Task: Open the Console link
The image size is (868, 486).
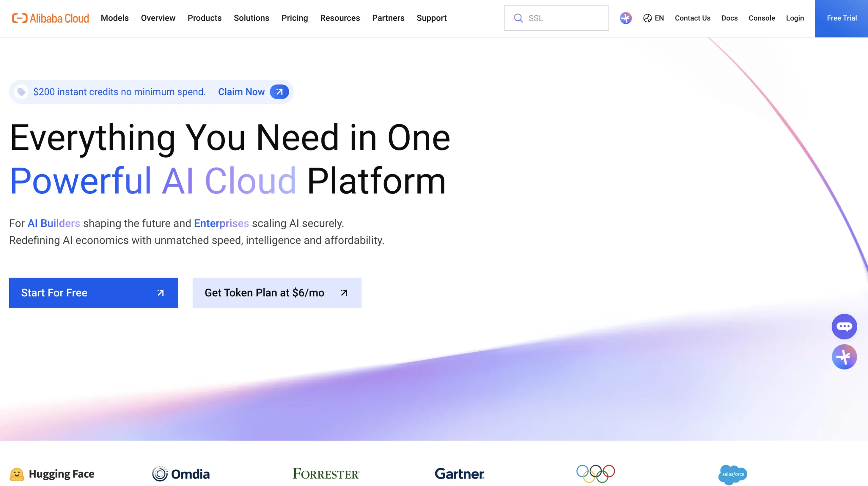Action: [762, 18]
